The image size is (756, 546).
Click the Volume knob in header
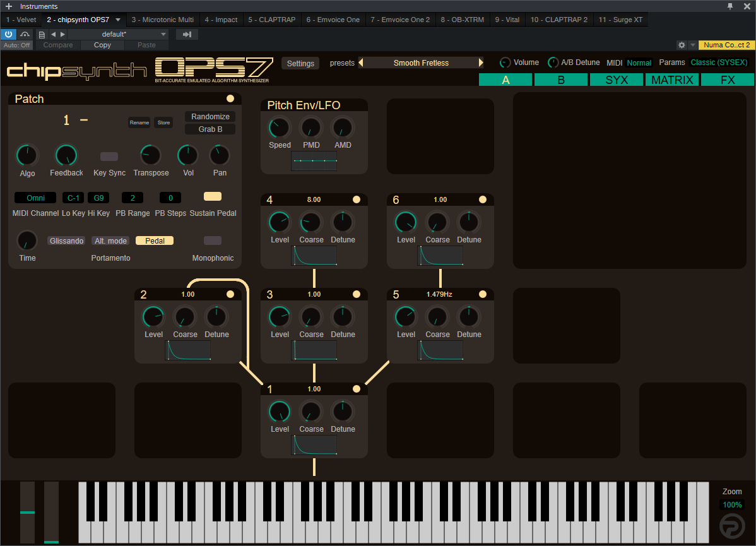click(505, 62)
